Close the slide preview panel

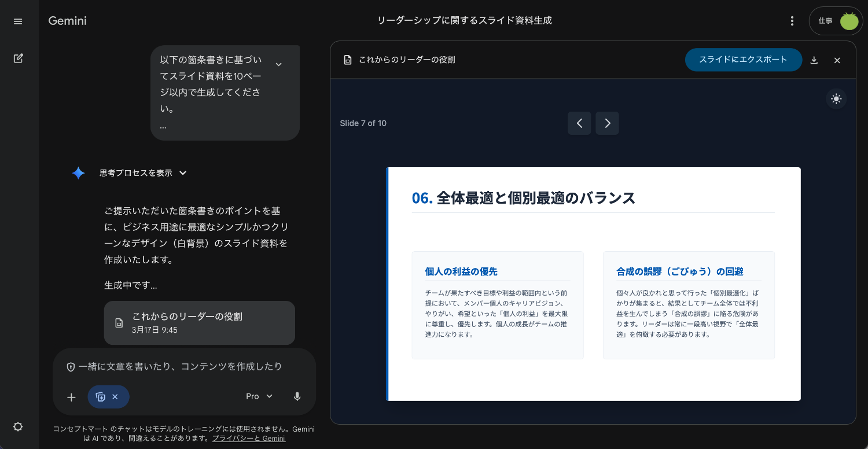pyautogui.click(x=837, y=60)
